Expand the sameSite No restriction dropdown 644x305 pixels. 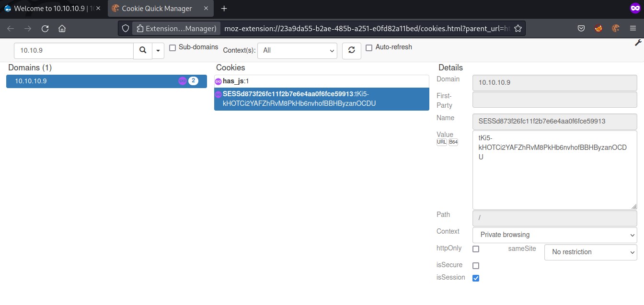click(x=590, y=252)
